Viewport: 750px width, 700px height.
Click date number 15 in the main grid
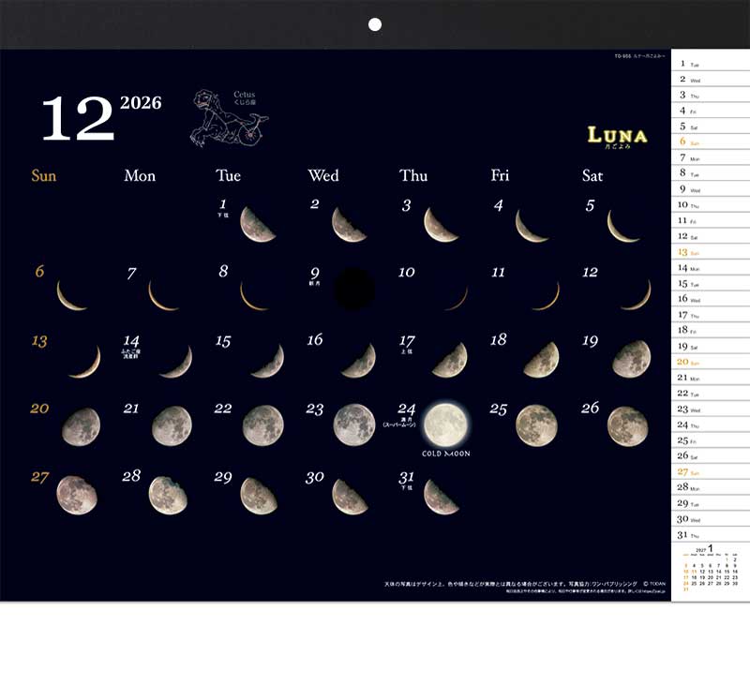223,341
